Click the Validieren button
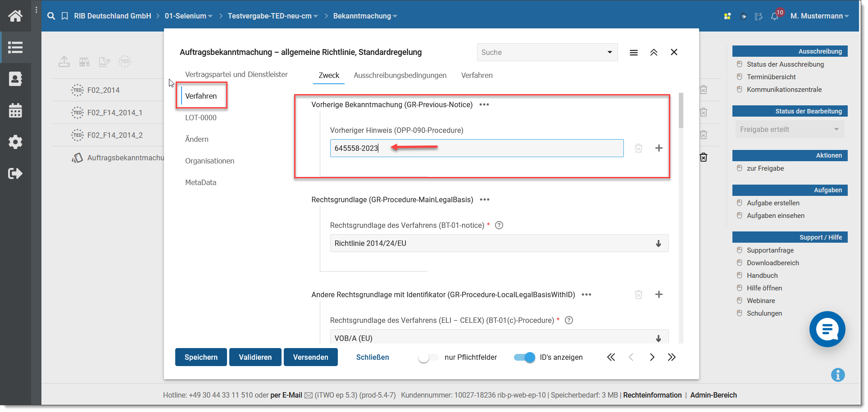Viewport: 868px width, 412px height. pyautogui.click(x=255, y=357)
